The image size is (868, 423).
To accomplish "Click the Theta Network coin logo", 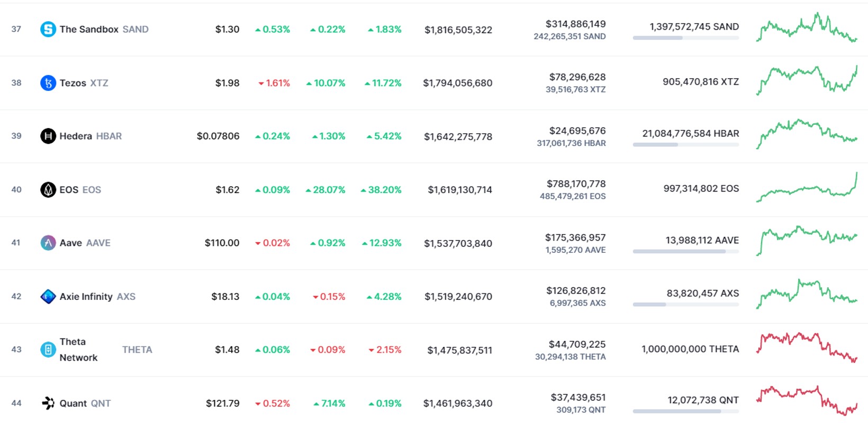I will pos(48,350).
